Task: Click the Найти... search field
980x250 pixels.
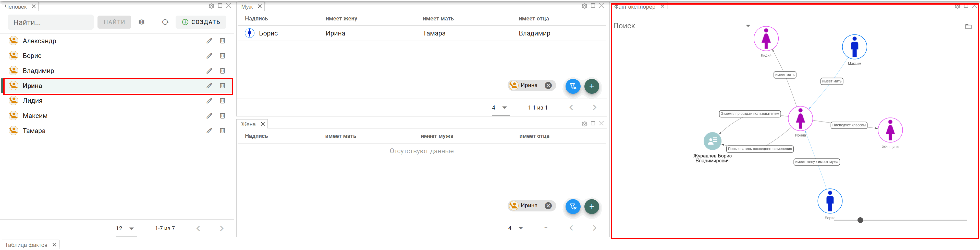Action: click(51, 22)
